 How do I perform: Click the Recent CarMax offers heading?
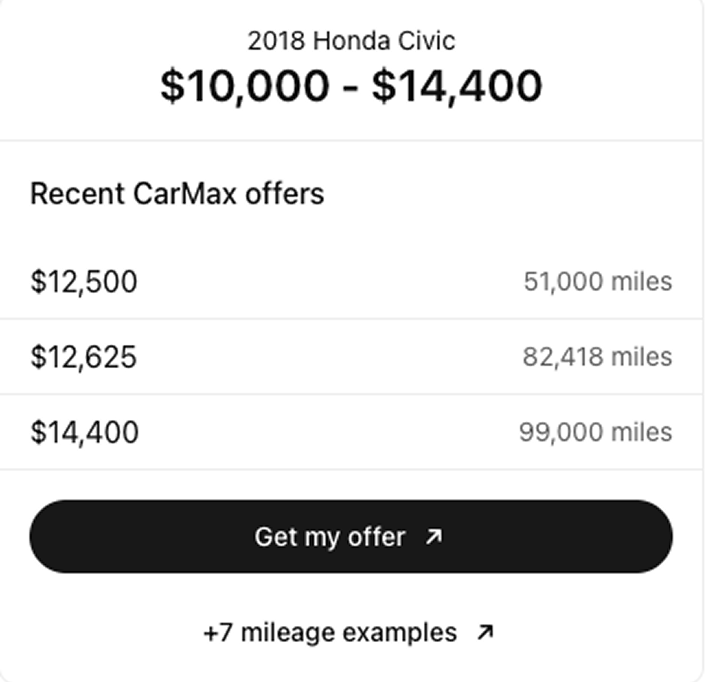click(x=177, y=193)
